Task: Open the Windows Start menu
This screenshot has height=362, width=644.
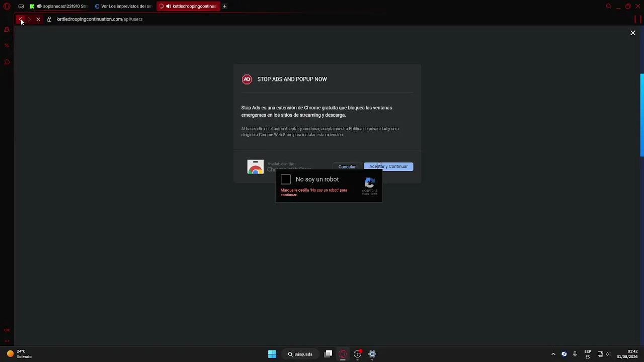Action: pos(272,354)
